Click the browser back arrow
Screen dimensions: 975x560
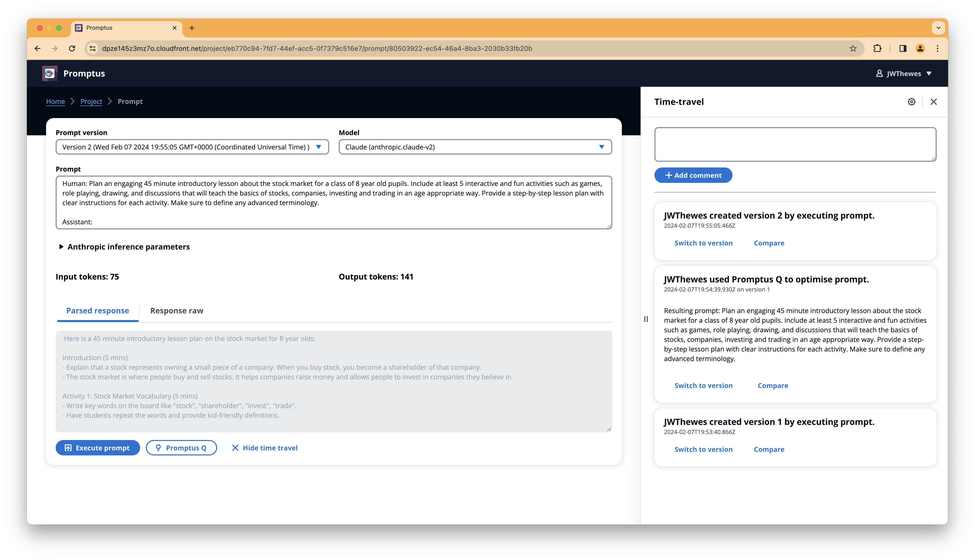click(37, 48)
